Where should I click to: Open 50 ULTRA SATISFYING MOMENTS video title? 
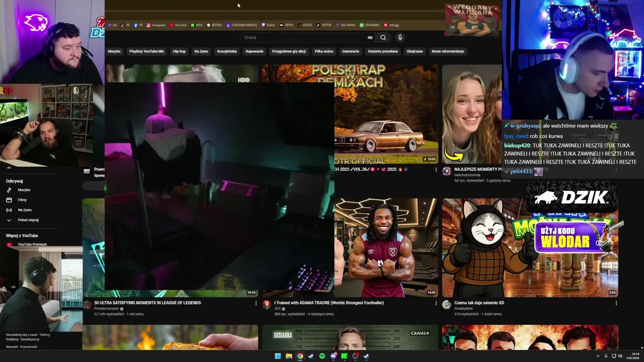pos(147,303)
